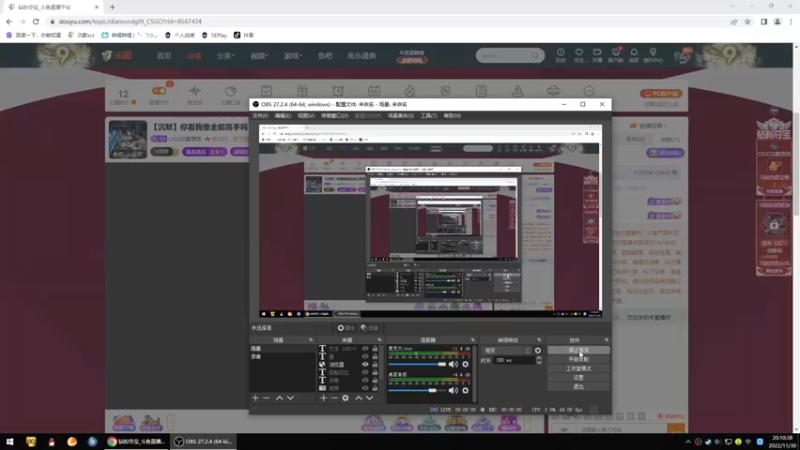Move source up arrow in Sources panel
This screenshot has height=450, width=800.
(358, 398)
